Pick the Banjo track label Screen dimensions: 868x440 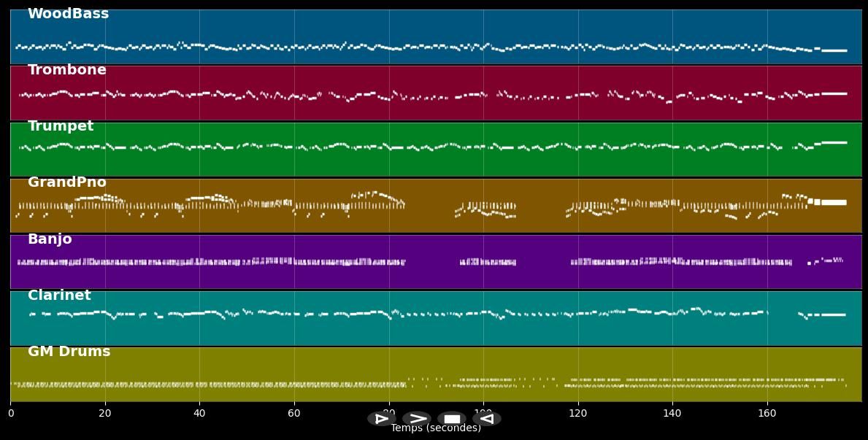tap(50, 239)
